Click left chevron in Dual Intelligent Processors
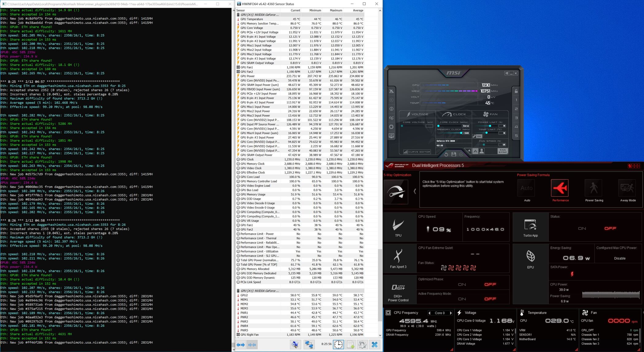Image resolution: width=644 pixels, height=352 pixels. click(x=415, y=191)
